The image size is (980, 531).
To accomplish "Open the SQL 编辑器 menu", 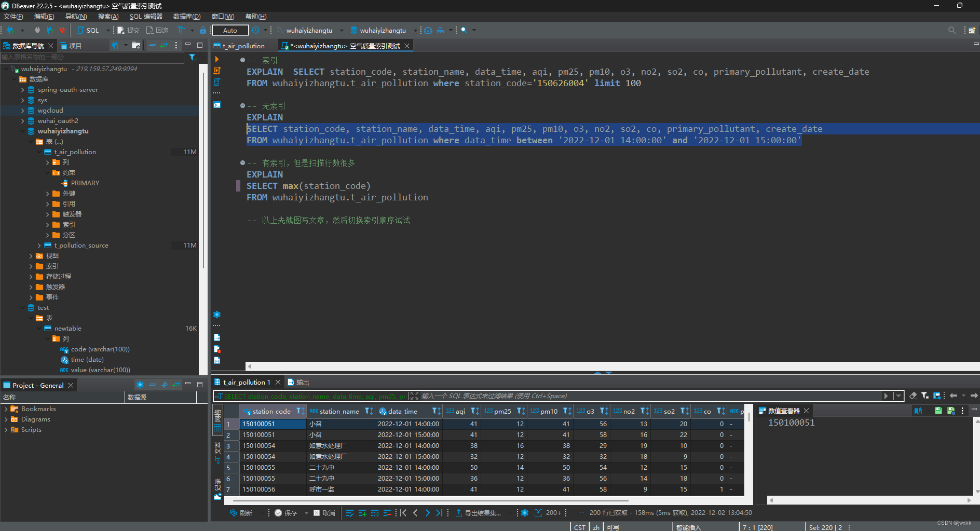I will [146, 17].
